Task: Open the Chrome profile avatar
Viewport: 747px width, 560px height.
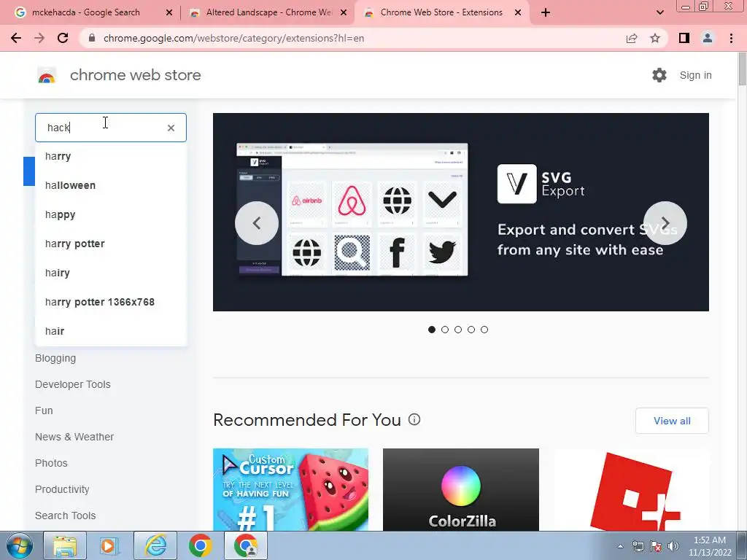Action: 708,38
